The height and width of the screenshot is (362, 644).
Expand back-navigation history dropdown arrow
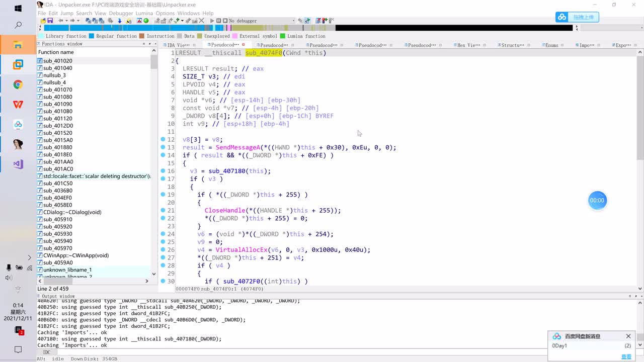(66, 21)
